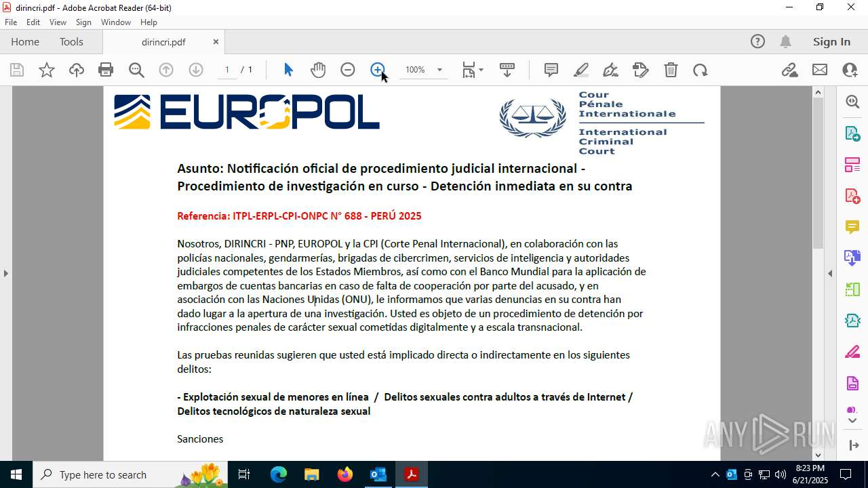868x488 pixels.
Task: Open the find text magnifier icon
Action: [136, 70]
